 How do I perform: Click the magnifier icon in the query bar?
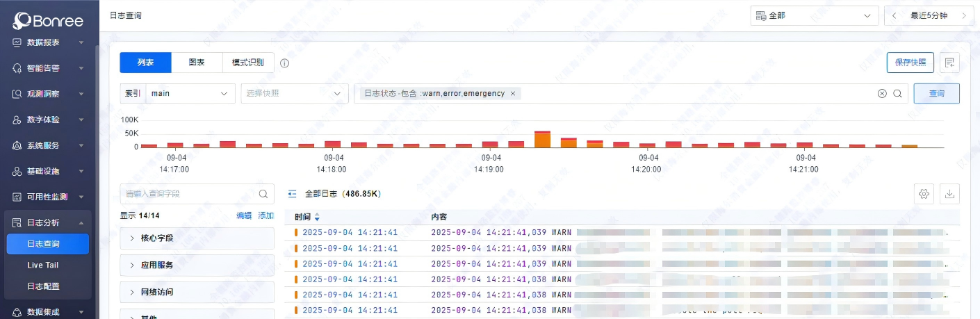[x=897, y=94]
